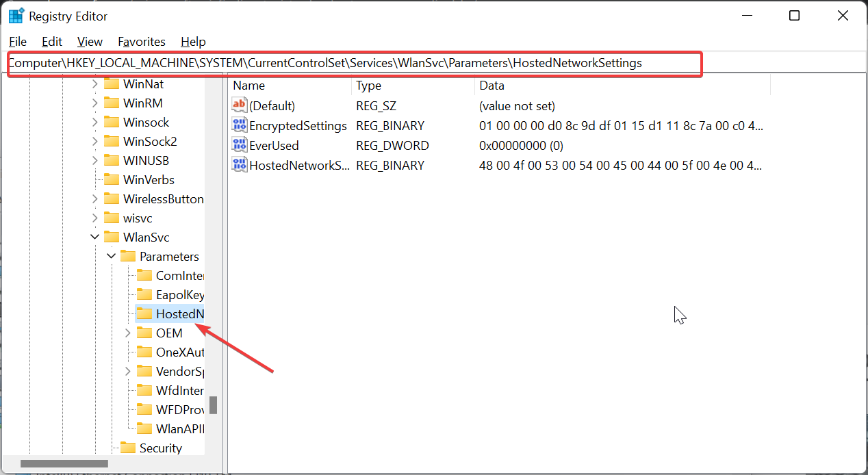Image resolution: width=868 pixels, height=475 pixels.
Task: Select the WinNat folder icon
Action: pyautogui.click(x=112, y=84)
